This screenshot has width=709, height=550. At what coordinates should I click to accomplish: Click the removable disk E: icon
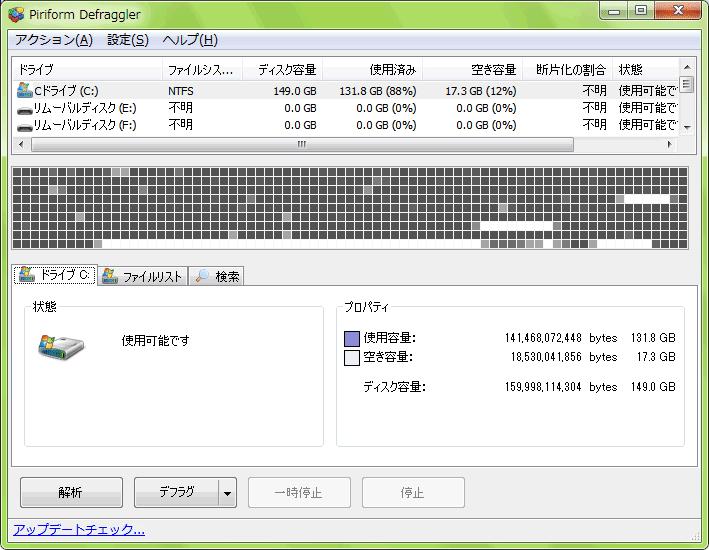pyautogui.click(x=24, y=110)
